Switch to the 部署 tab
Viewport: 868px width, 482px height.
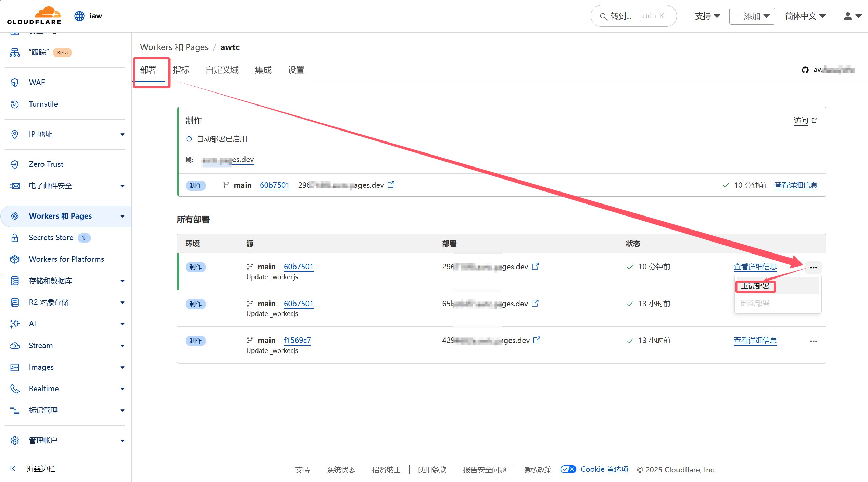148,70
